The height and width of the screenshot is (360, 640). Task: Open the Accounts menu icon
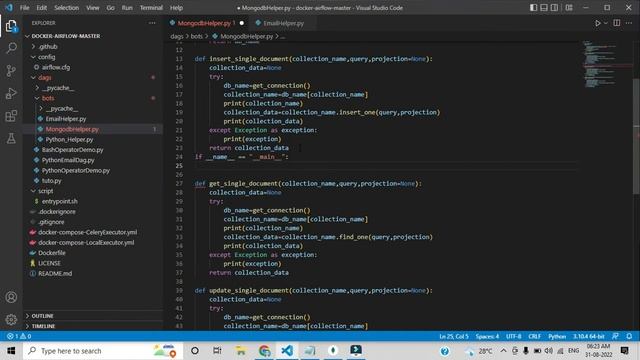[11, 297]
